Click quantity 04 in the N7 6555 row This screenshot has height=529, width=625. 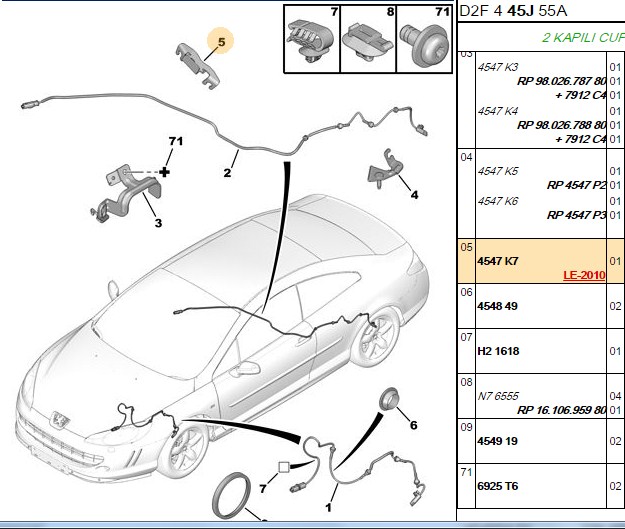click(615, 396)
